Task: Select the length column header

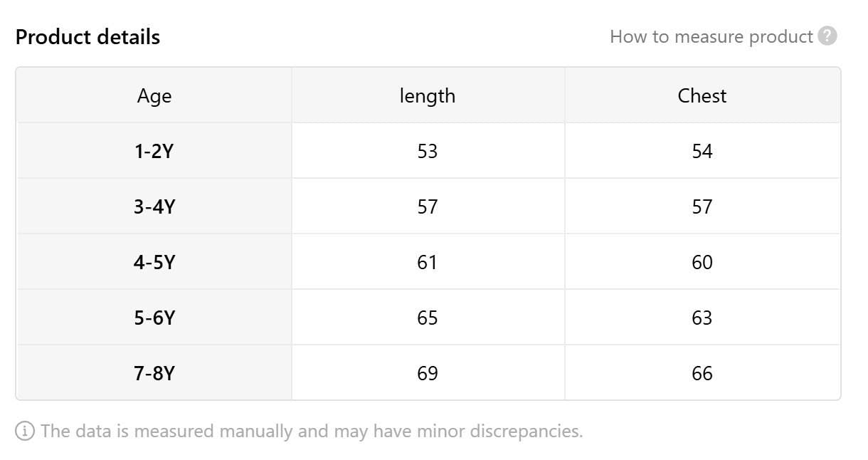Action: 428,95
